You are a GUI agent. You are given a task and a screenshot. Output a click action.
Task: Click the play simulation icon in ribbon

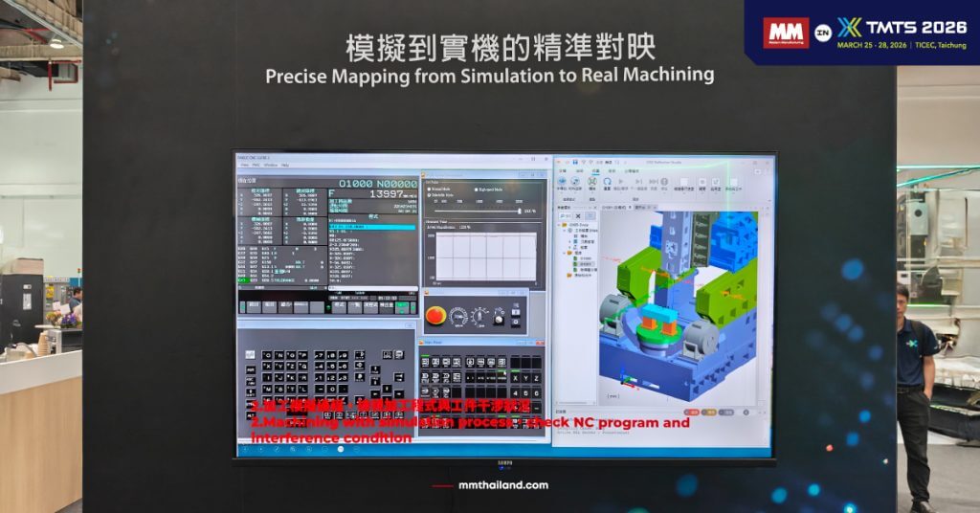click(620, 181)
